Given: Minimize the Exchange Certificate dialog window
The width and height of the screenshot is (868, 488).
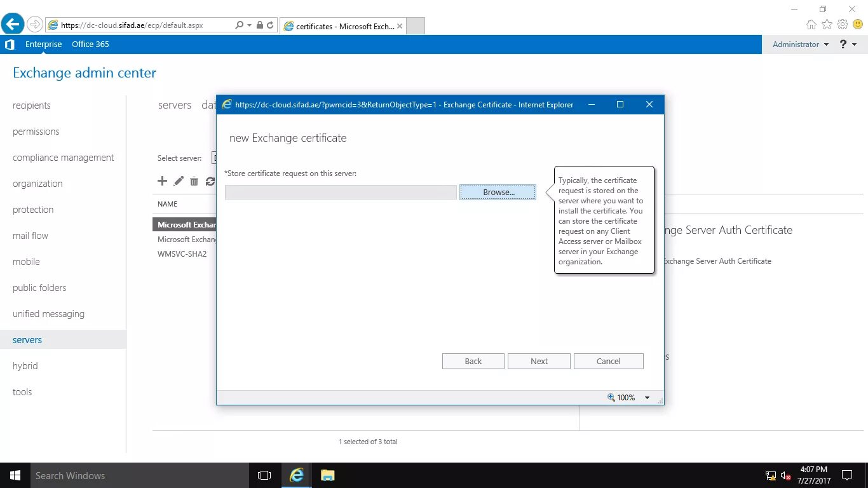Looking at the screenshot, I should click(592, 104).
